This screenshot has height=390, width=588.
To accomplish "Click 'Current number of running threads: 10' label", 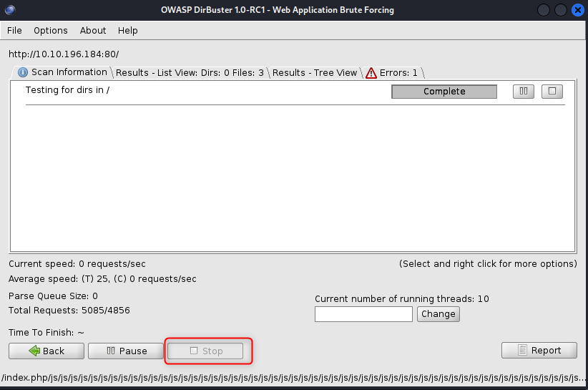I will 401,299.
